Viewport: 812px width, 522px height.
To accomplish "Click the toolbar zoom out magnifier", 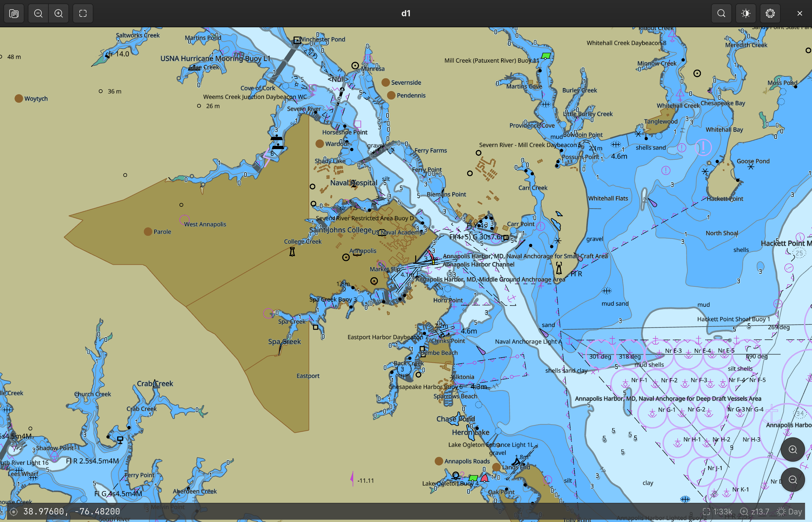I will point(38,14).
